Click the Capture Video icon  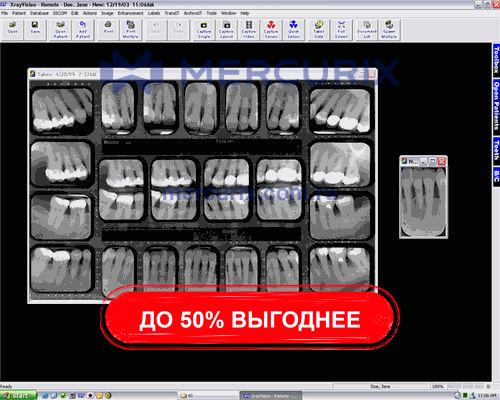[249, 29]
